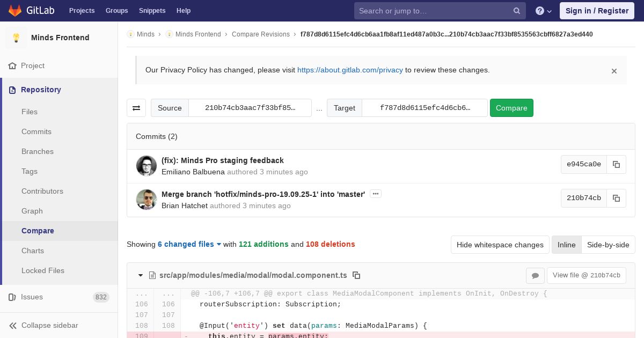Copy the modal.component.ts file path
The image size is (644, 338).
tap(356, 275)
